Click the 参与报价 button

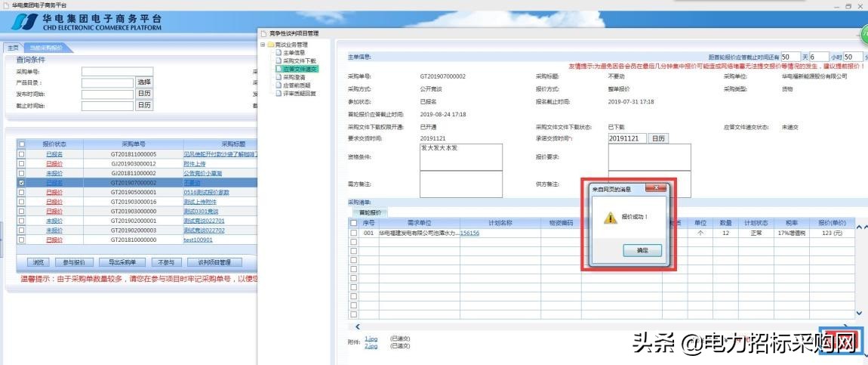point(74,262)
